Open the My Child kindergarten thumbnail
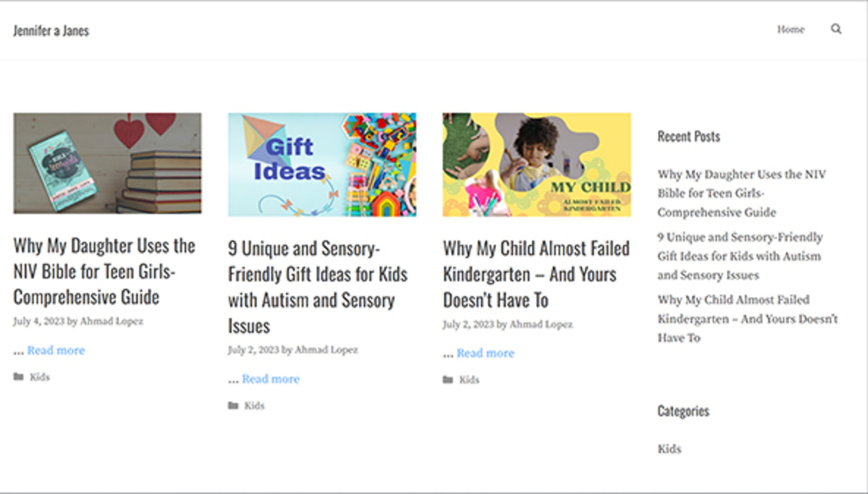The height and width of the screenshot is (494, 868). tap(536, 165)
